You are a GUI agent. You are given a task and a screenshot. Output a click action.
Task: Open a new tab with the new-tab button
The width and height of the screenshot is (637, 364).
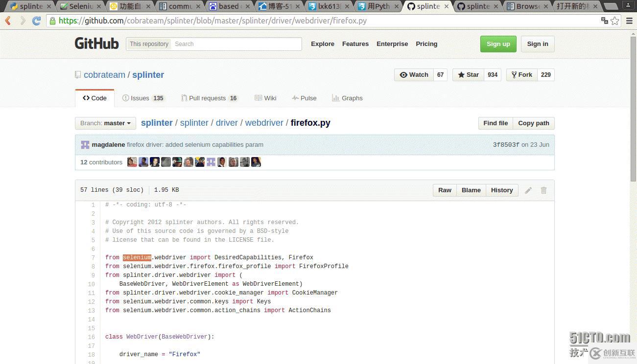[x=611, y=7]
